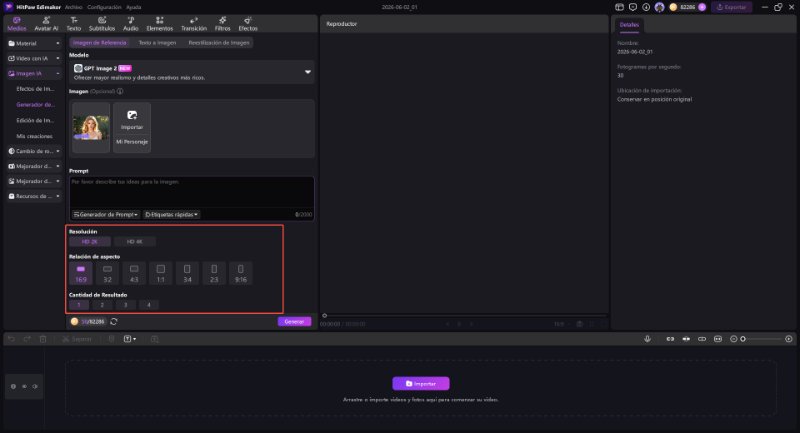Viewport: 800px width, 433px height.
Task: Open the Generador de Prompt dropdown
Action: [105, 214]
